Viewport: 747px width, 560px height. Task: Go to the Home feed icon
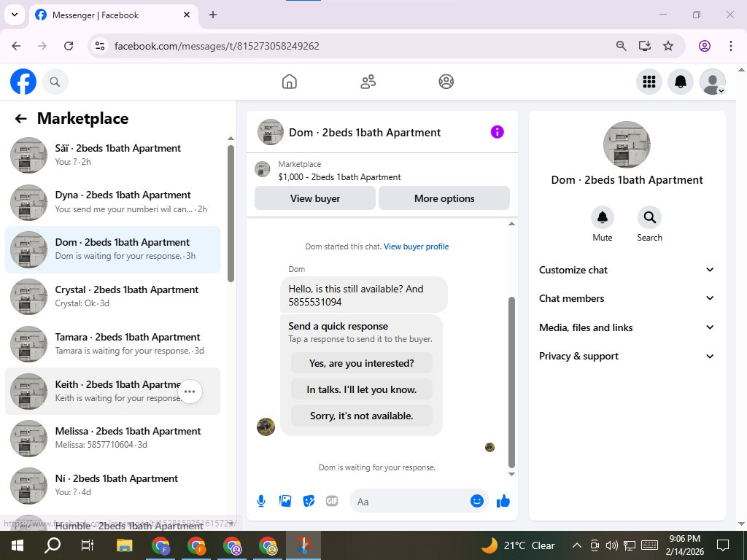(289, 82)
